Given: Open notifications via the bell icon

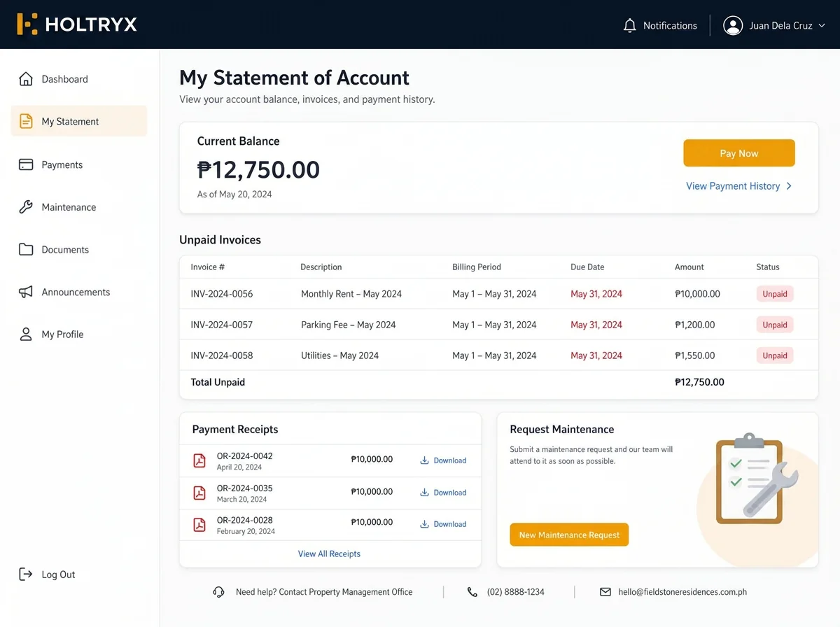Looking at the screenshot, I should [x=629, y=26].
